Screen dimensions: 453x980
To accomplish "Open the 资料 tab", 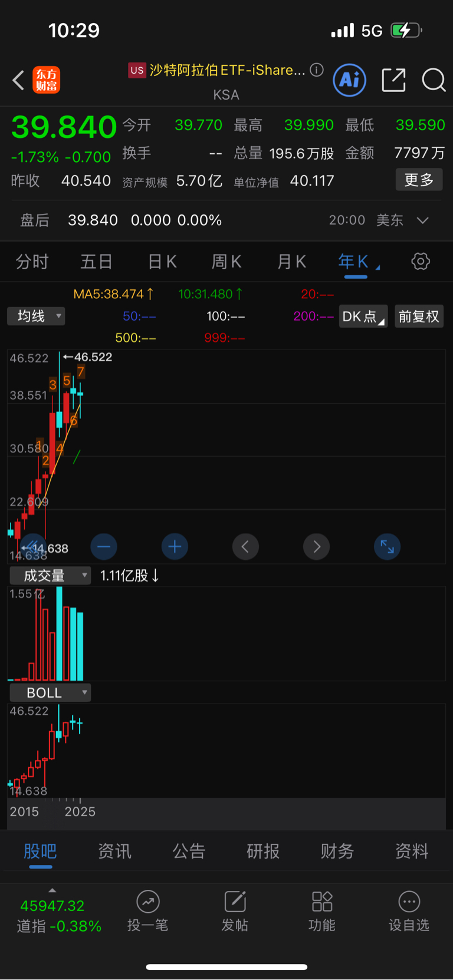I will tap(412, 851).
